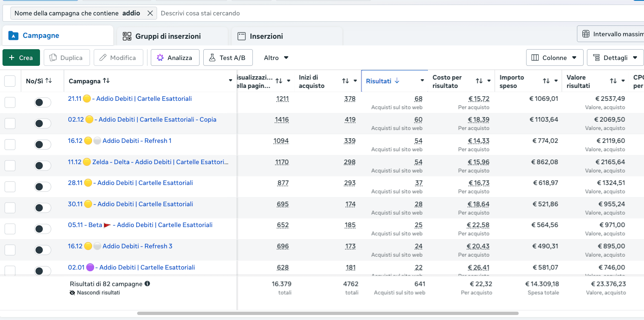
Task: Open the Gruppi di inserzioni tab
Action: (x=172, y=36)
